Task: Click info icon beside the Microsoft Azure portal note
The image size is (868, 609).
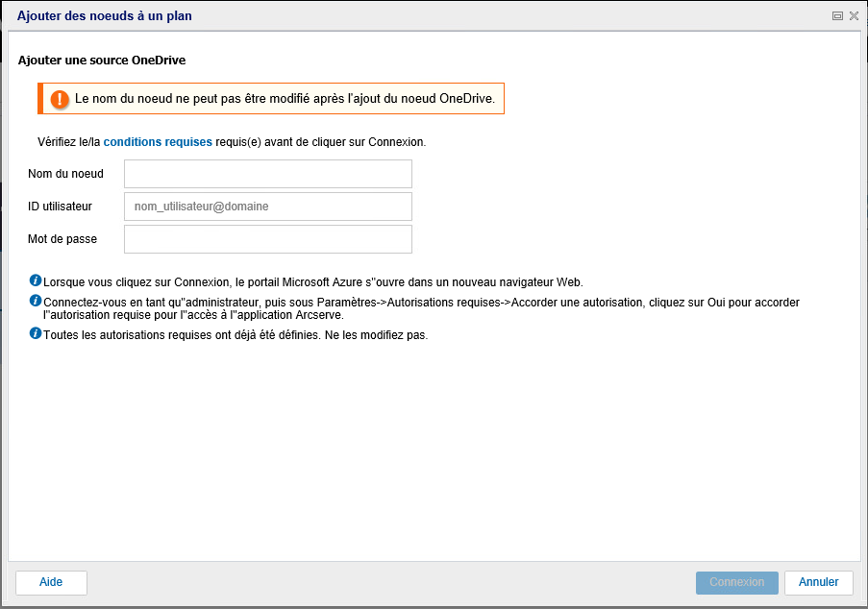Action: point(36,280)
